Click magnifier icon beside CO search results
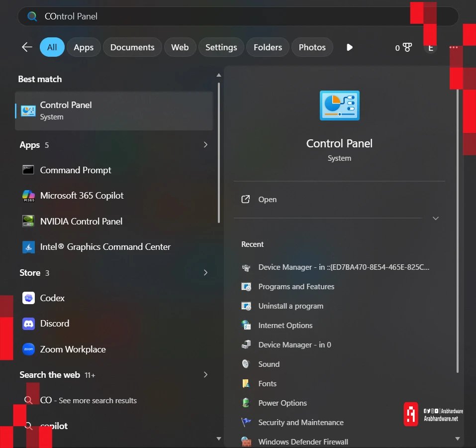476x448 pixels. click(28, 400)
